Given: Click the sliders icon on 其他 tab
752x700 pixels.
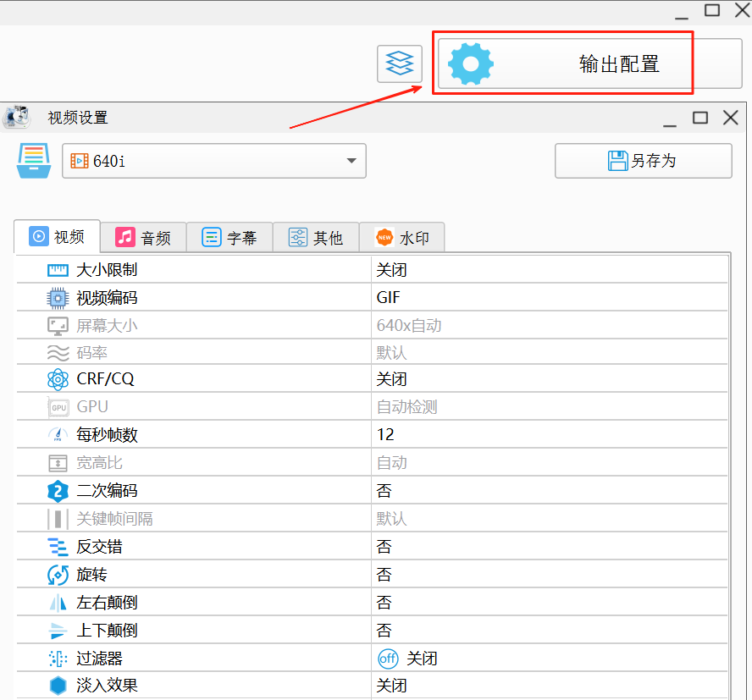Looking at the screenshot, I should click(x=298, y=237).
